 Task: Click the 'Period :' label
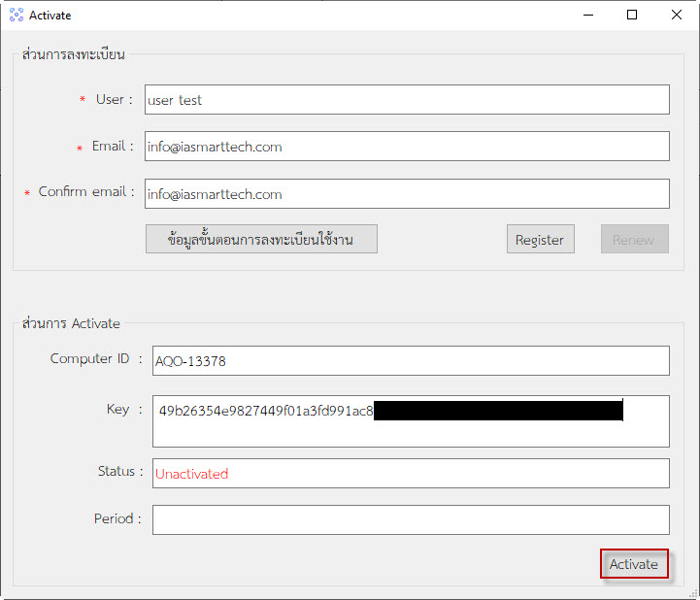[117, 518]
